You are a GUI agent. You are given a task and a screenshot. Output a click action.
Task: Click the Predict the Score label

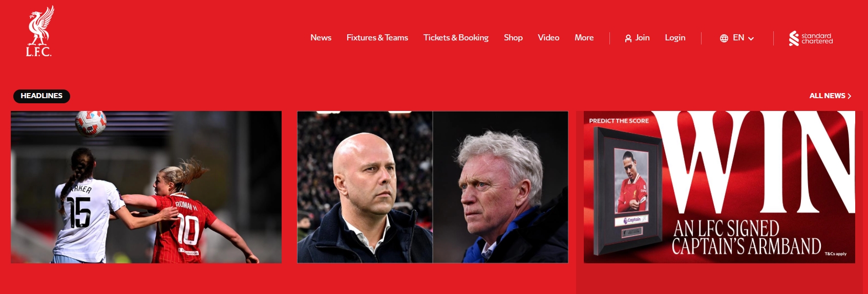point(619,121)
